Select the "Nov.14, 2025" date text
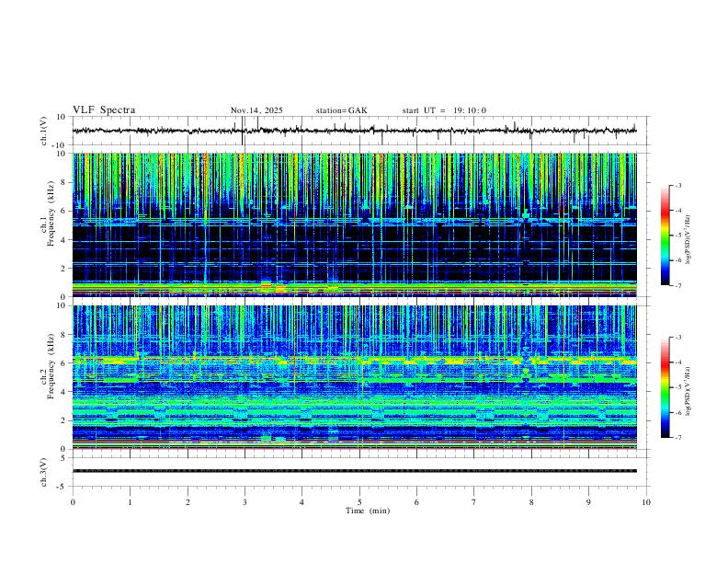Screen dimensions: 728x563 click(256, 110)
